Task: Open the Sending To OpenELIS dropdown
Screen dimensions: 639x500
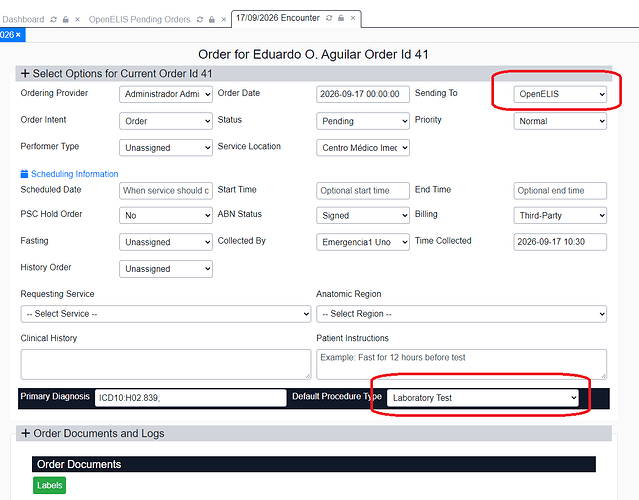Action: point(560,94)
